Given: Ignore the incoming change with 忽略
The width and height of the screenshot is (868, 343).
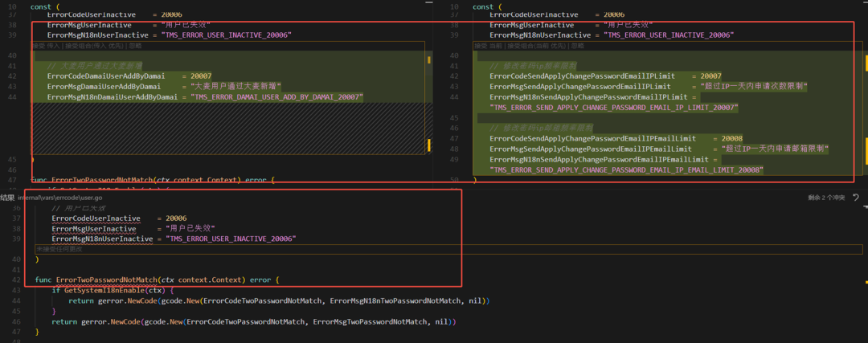Looking at the screenshot, I should tap(134, 45).
